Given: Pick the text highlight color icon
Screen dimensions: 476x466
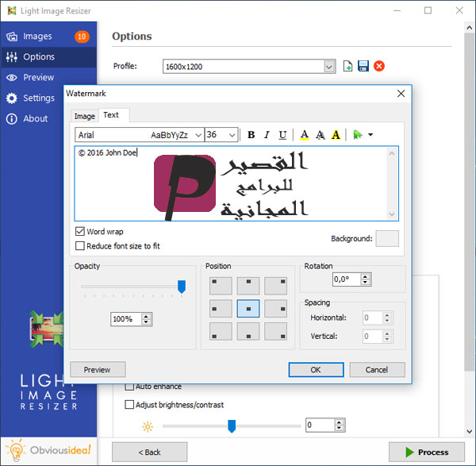Looking at the screenshot, I should [x=336, y=135].
